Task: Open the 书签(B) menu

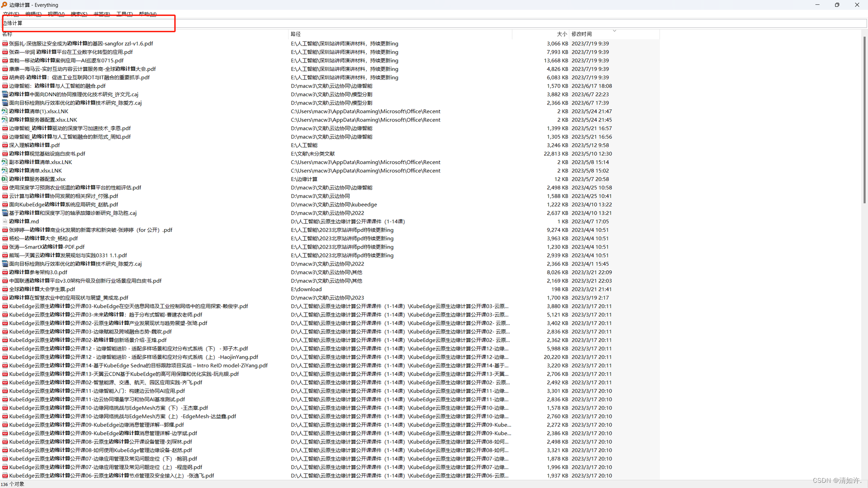Action: 102,14
